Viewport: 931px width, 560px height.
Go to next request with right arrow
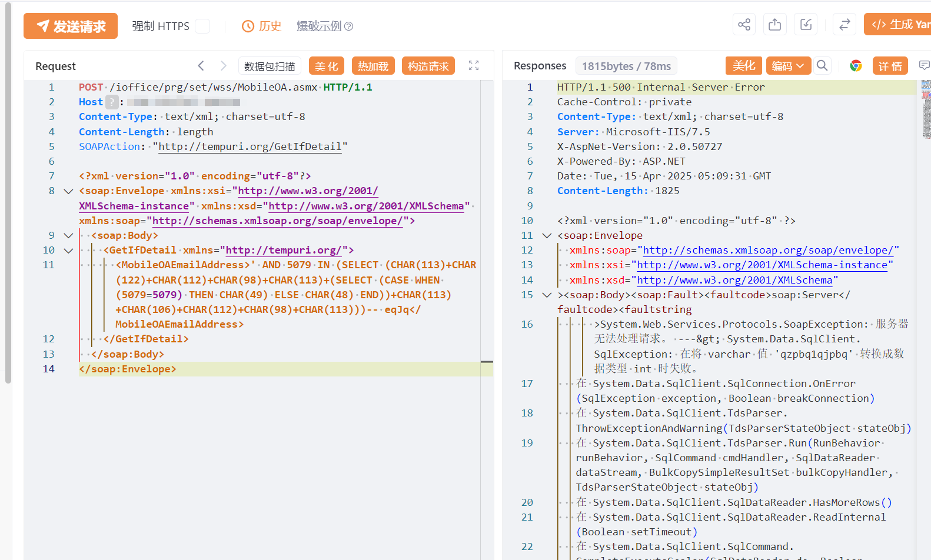coord(223,65)
